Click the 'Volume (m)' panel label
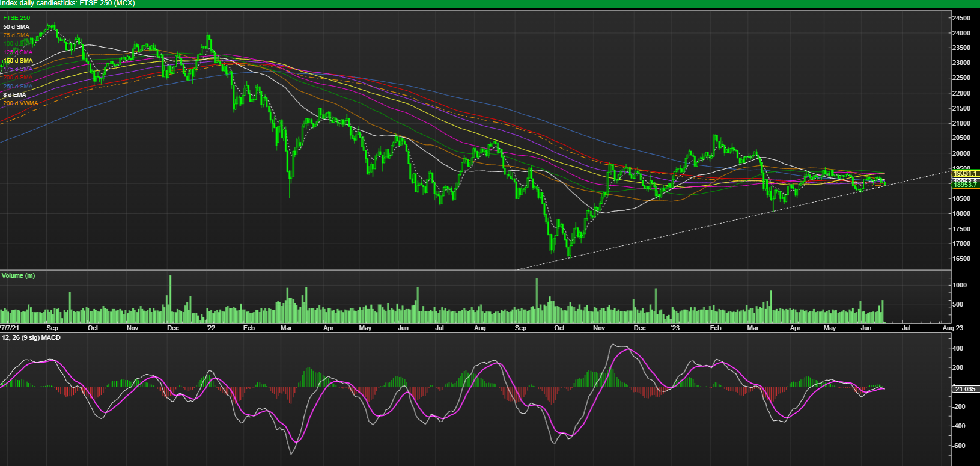The height and width of the screenshot is (466, 980). (x=18, y=275)
